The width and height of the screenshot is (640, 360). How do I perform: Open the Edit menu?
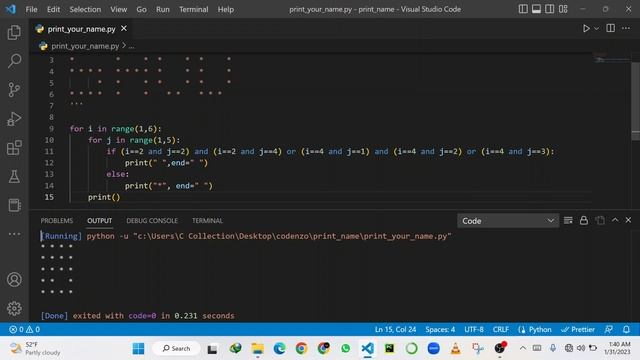point(53,9)
